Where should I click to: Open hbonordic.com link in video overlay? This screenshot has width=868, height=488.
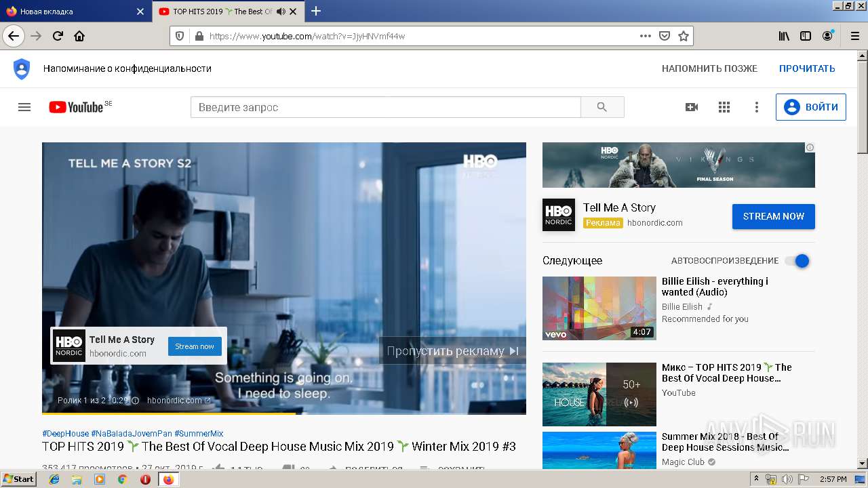coord(178,401)
